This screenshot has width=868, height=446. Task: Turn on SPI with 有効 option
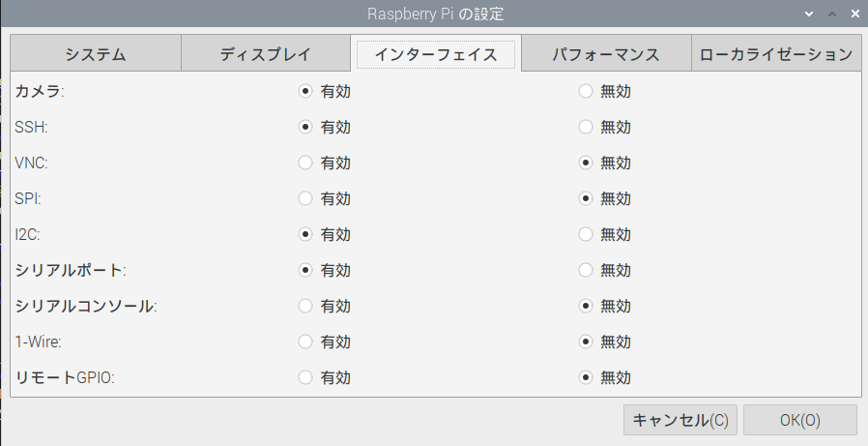coord(306,198)
